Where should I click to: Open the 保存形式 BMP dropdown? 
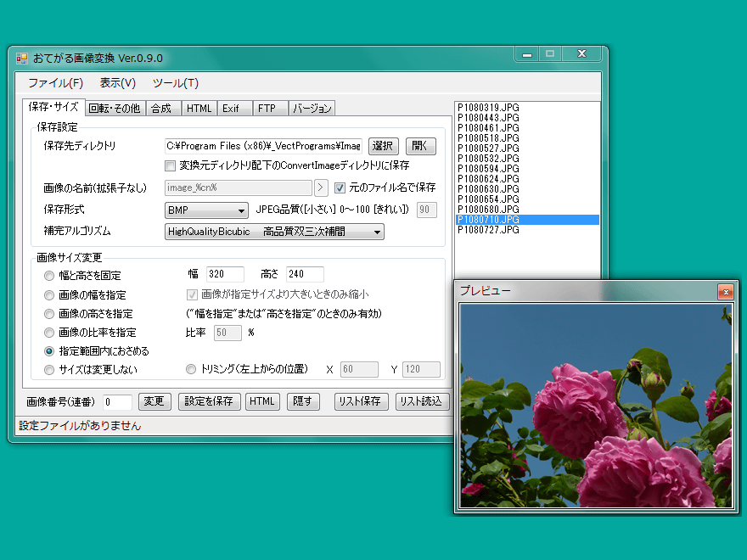pos(206,210)
